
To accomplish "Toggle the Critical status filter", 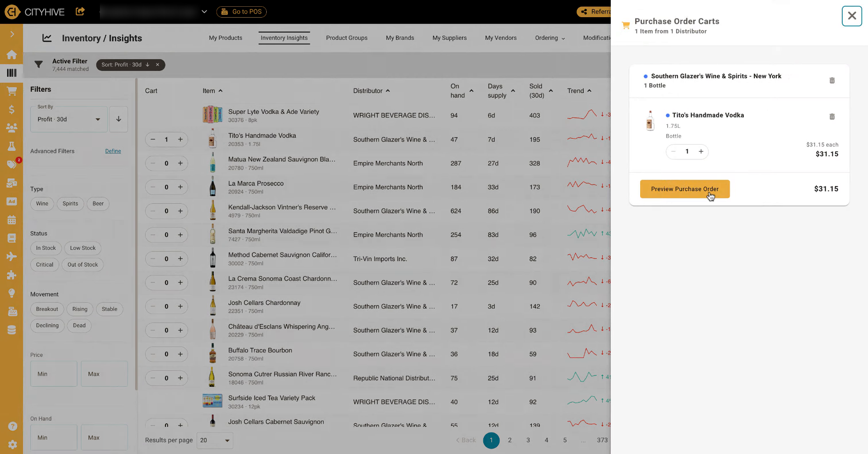I will [45, 265].
